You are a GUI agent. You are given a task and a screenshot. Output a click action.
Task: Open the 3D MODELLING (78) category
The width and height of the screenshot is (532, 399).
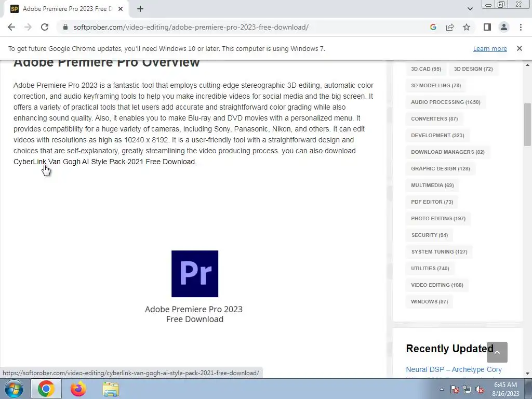click(x=436, y=86)
